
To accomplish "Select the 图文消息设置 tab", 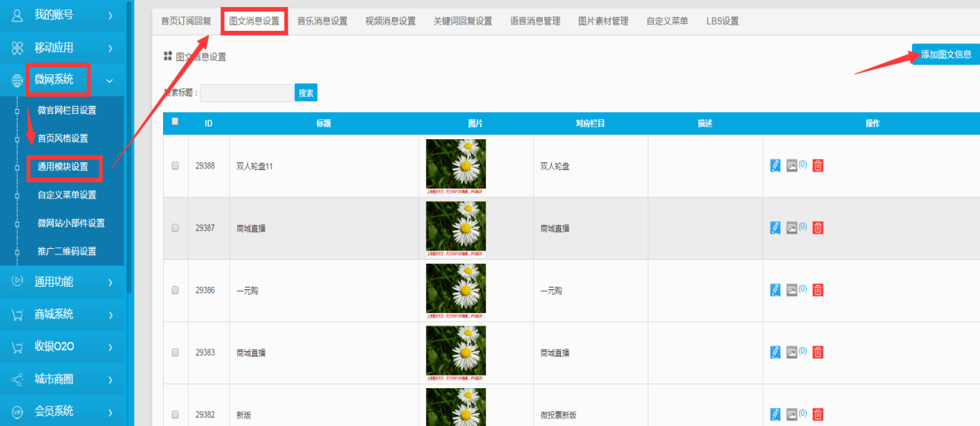I will click(254, 21).
